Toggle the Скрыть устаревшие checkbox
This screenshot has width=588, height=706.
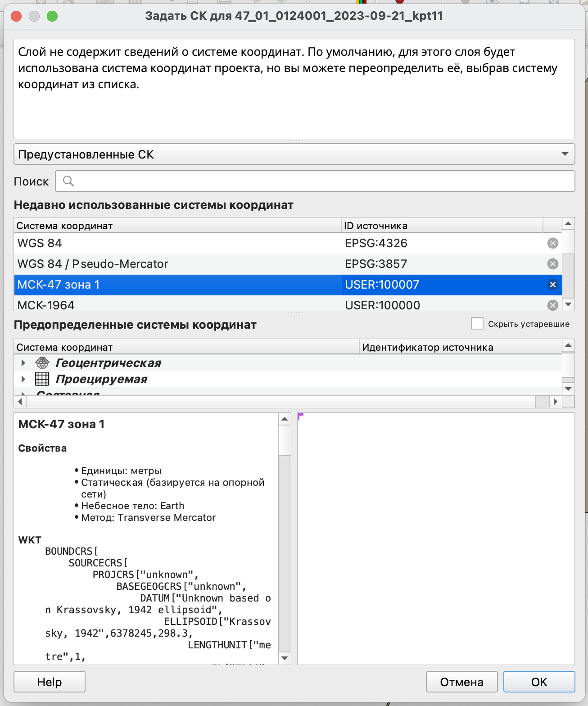(x=477, y=324)
